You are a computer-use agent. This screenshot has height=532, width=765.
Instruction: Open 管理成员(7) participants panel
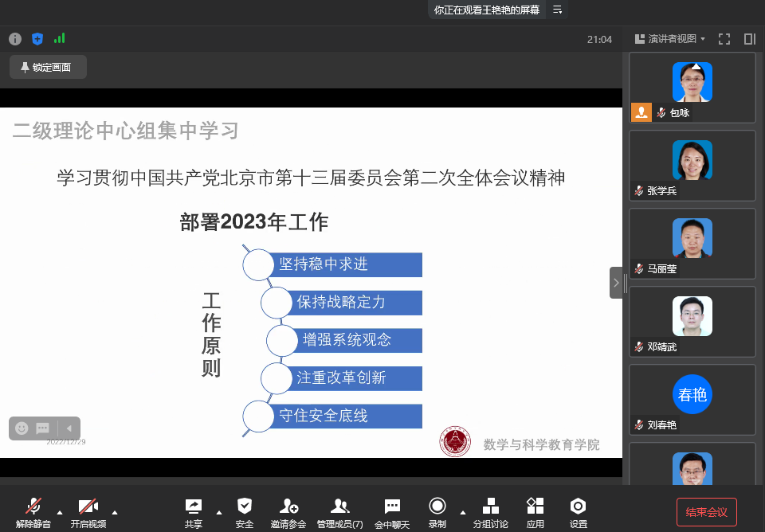pyautogui.click(x=340, y=513)
